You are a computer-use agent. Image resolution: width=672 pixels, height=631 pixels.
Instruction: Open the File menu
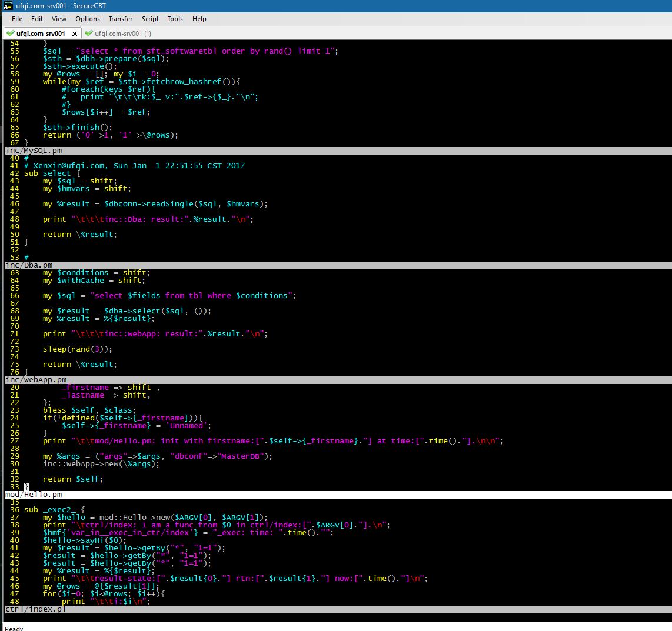17,19
